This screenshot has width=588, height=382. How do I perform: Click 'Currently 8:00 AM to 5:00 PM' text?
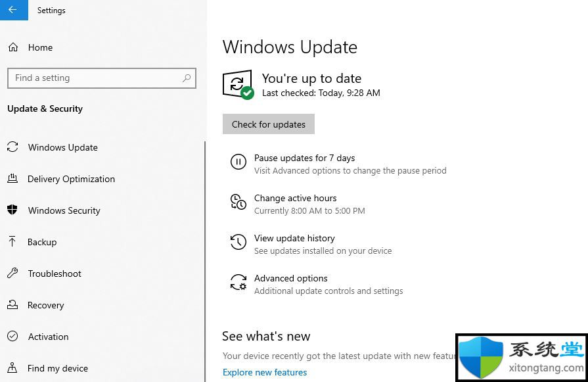click(309, 211)
